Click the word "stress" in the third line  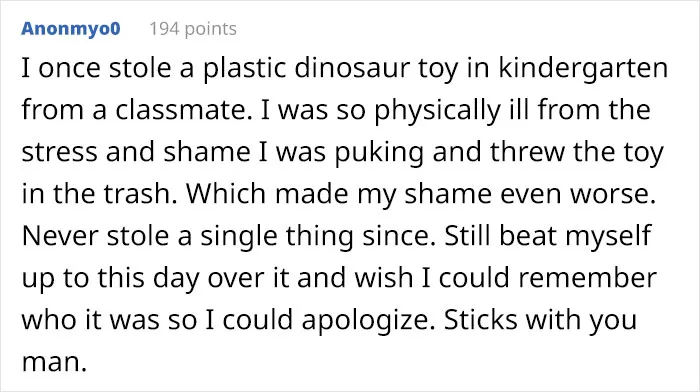click(x=59, y=152)
